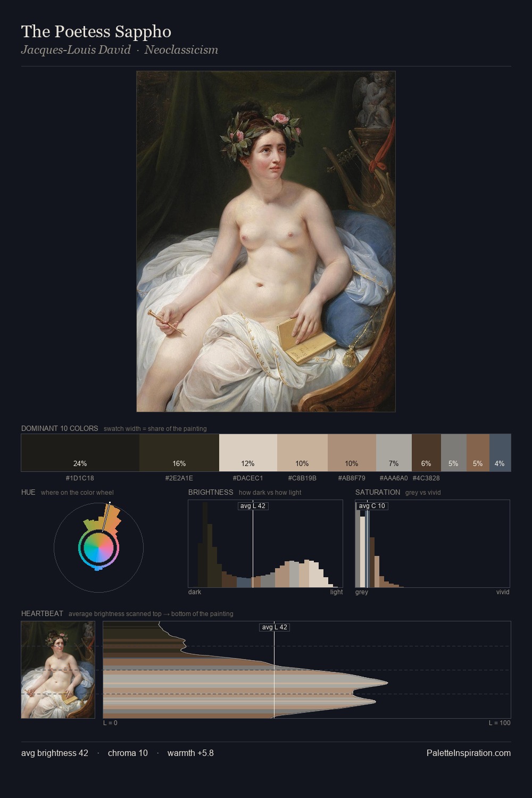Choose the 7% grey swatch #AAA6A0
Image resolution: width=532 pixels, height=798 pixels.
click(x=394, y=453)
